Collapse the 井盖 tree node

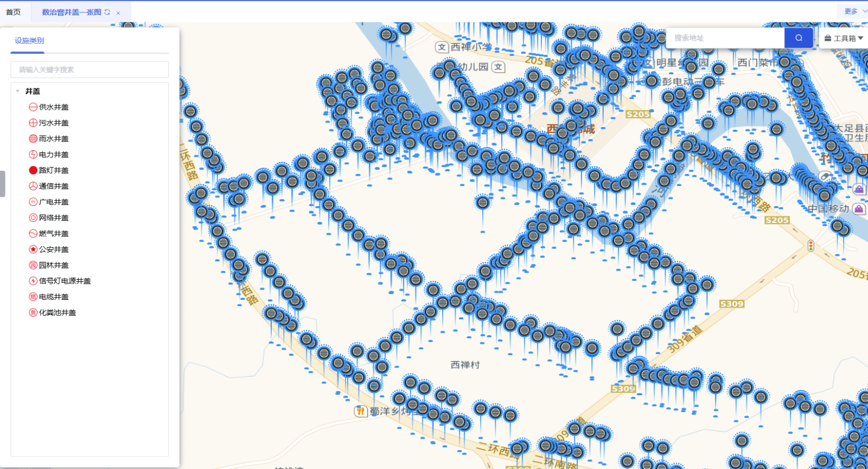point(18,91)
